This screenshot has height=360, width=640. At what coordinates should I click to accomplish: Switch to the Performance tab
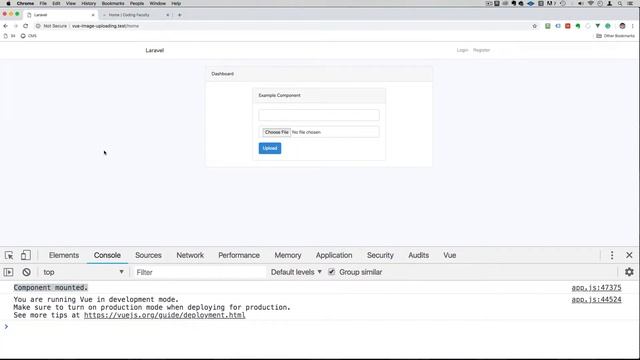(x=239, y=255)
